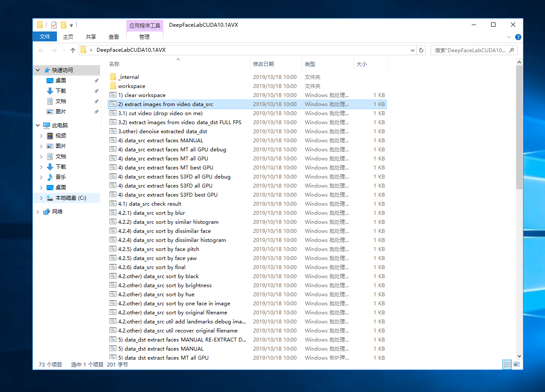Refresh the DeepFaceLabCUDA10.1AVX folder view
This screenshot has height=392, width=545.
pos(421,50)
